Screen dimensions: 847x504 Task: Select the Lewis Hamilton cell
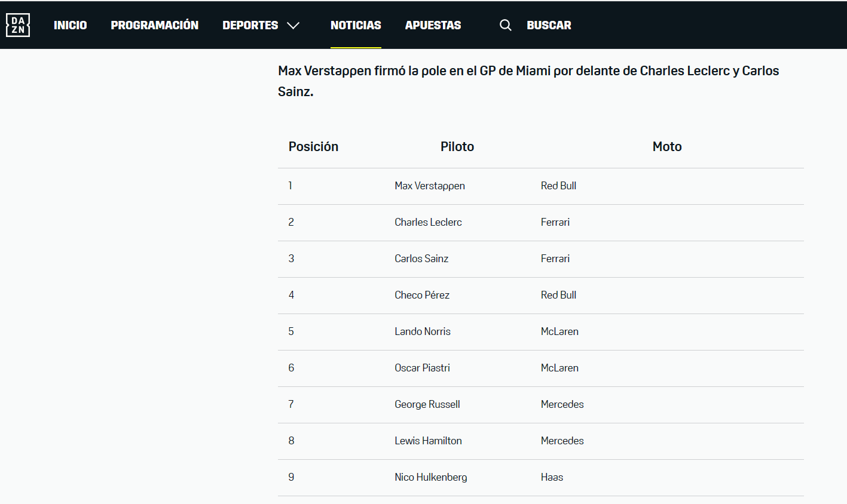(428, 441)
